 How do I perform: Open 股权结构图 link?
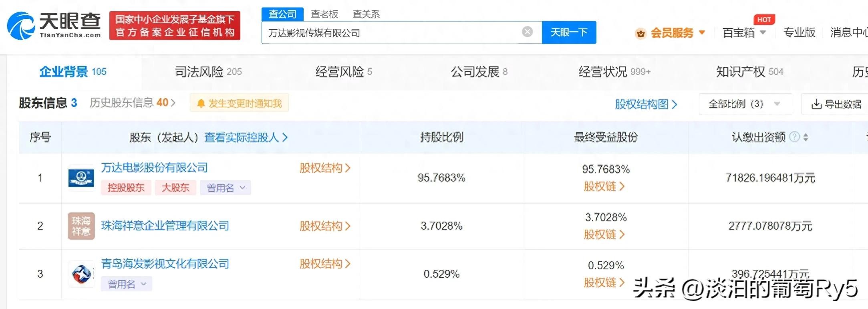[645, 104]
